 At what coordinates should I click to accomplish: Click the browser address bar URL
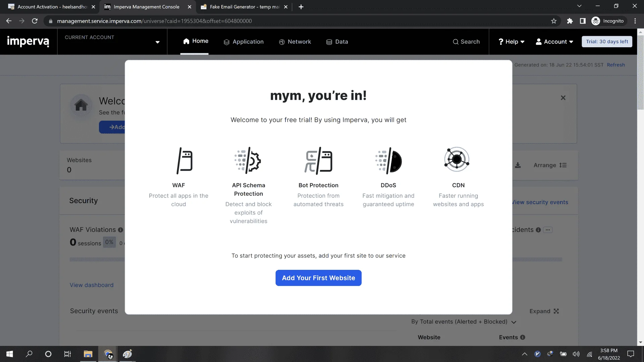(154, 21)
